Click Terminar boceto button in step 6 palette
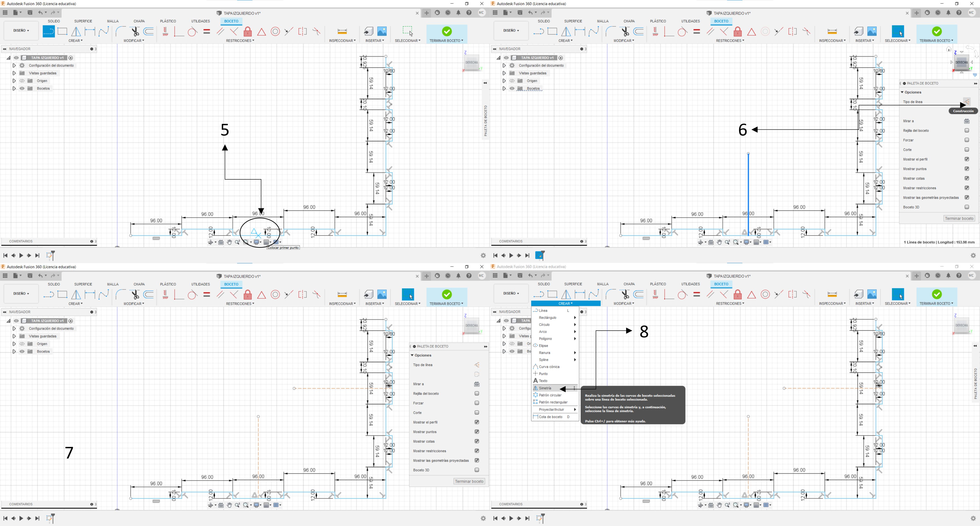Viewport: 980px width, 526px height. pyautogui.click(x=959, y=219)
